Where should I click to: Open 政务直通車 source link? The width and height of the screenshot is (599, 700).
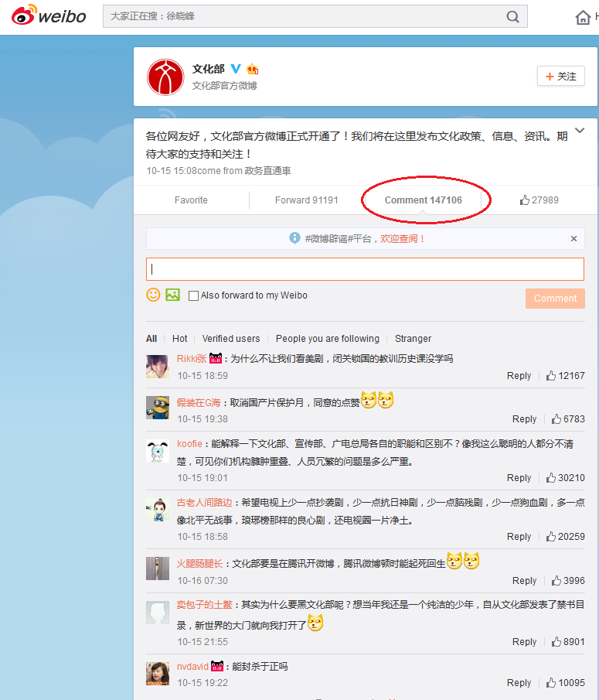point(267,170)
